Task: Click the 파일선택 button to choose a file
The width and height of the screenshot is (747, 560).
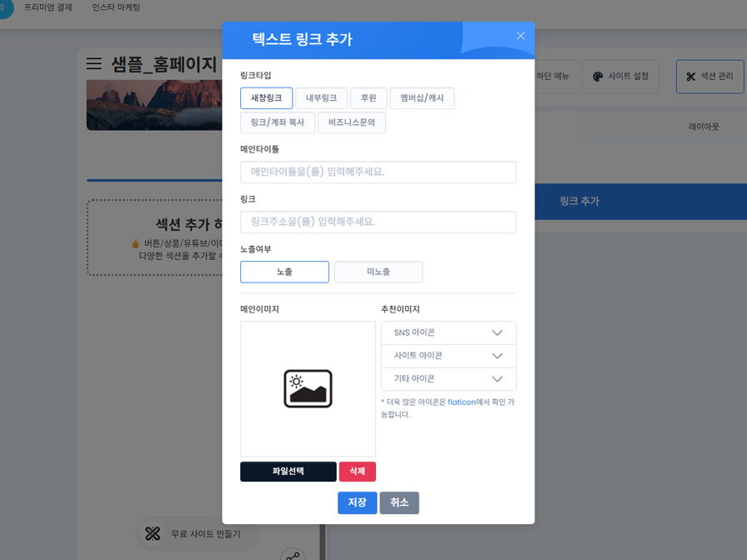Action: pos(288,471)
